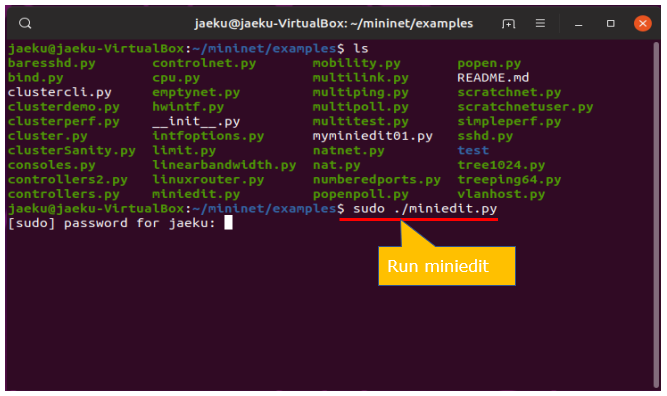Click the multipoll.py file name
667x396 pixels.
tap(361, 107)
